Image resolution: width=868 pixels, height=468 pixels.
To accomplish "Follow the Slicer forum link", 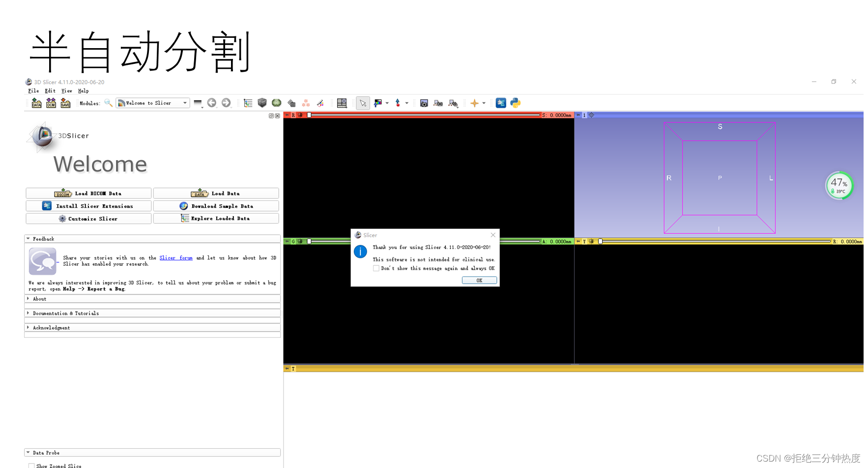I will pos(176,258).
